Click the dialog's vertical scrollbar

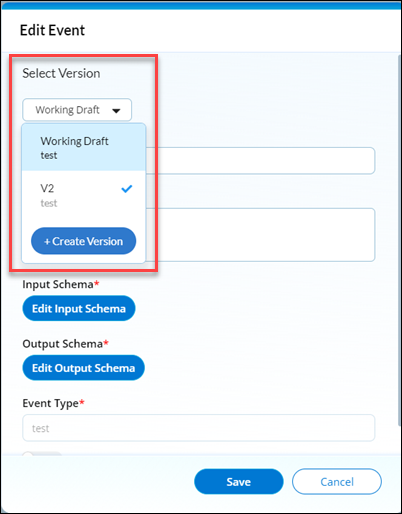(400, 240)
